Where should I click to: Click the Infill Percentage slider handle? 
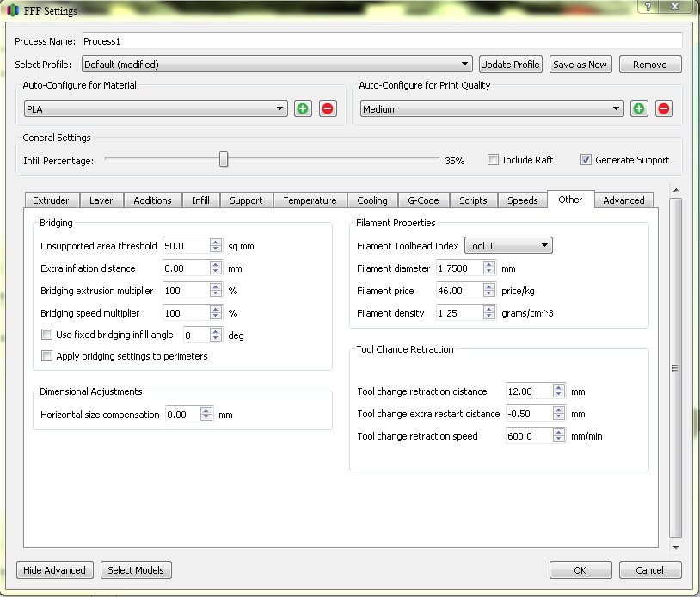coord(224,159)
